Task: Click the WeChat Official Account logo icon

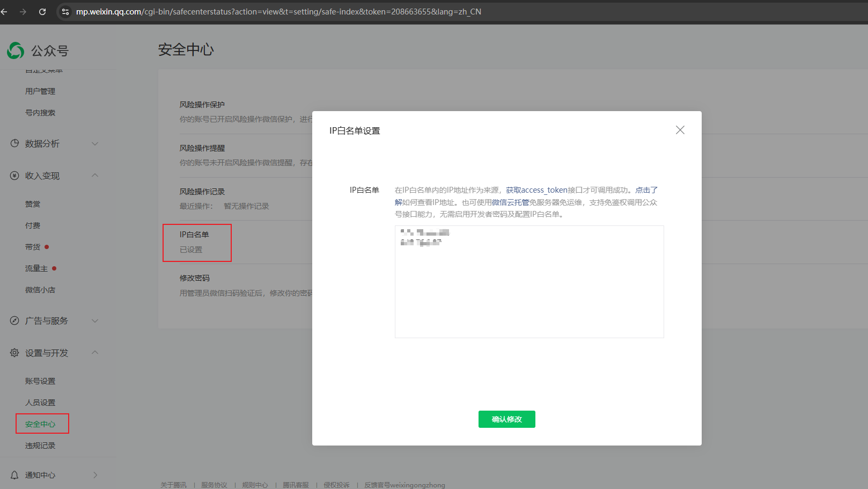Action: (16, 51)
